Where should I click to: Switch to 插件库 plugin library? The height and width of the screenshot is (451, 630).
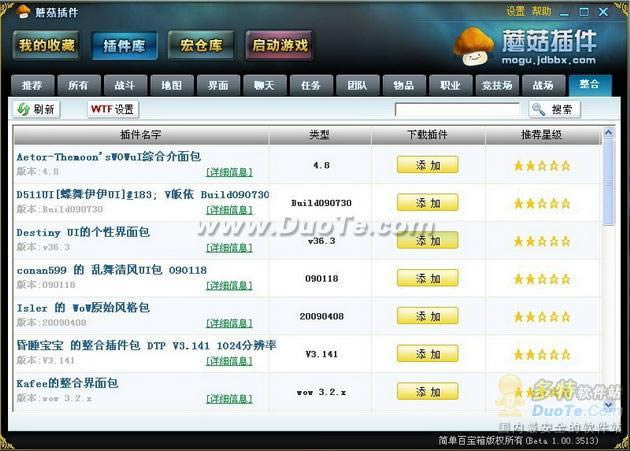(124, 45)
